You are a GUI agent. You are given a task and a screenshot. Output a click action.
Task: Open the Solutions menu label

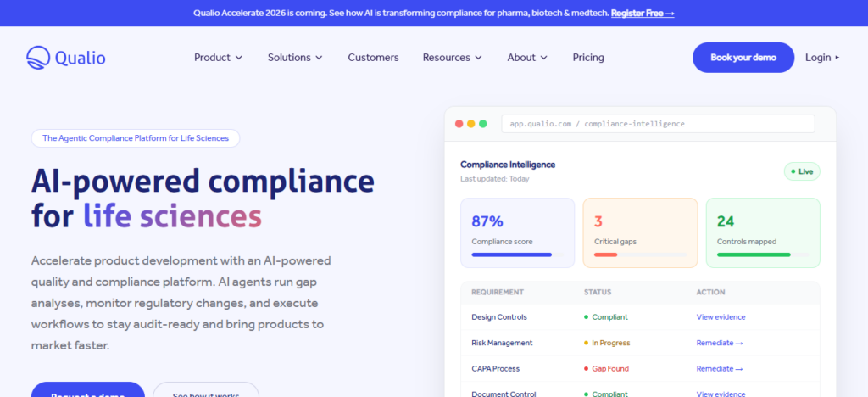click(x=289, y=58)
